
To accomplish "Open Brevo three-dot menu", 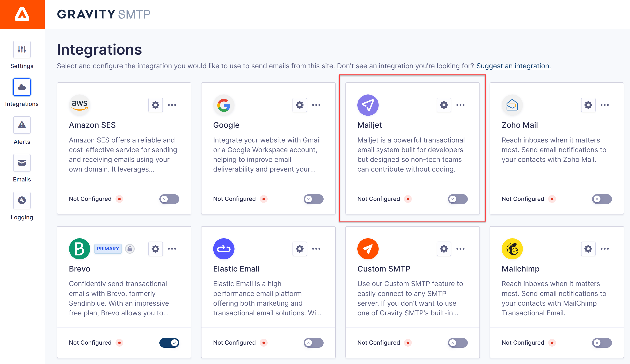I will 172,249.
